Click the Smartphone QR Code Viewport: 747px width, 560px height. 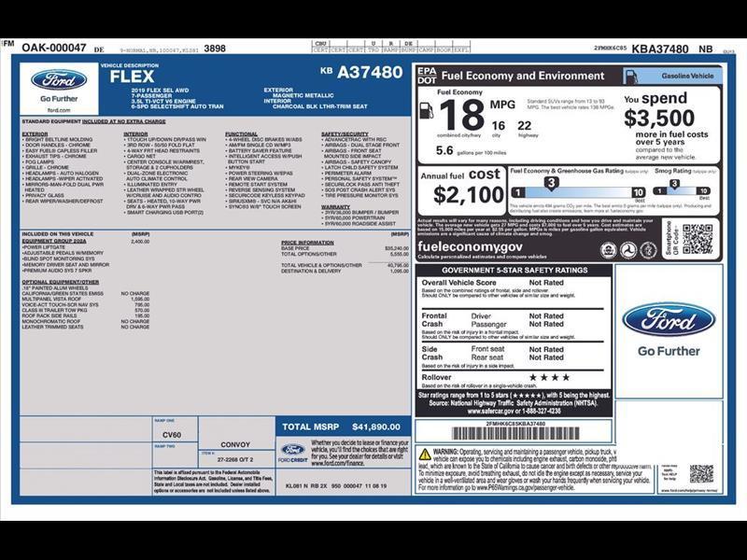(x=698, y=239)
